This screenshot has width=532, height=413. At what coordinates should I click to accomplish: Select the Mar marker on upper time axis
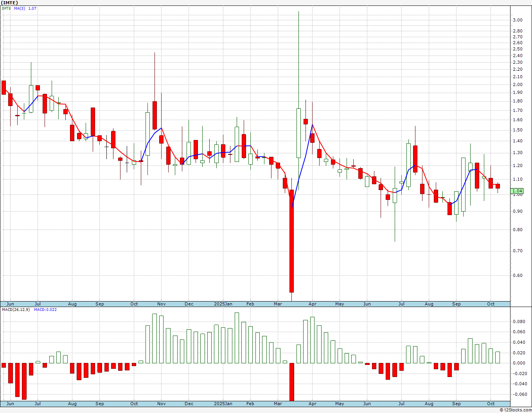click(x=278, y=304)
